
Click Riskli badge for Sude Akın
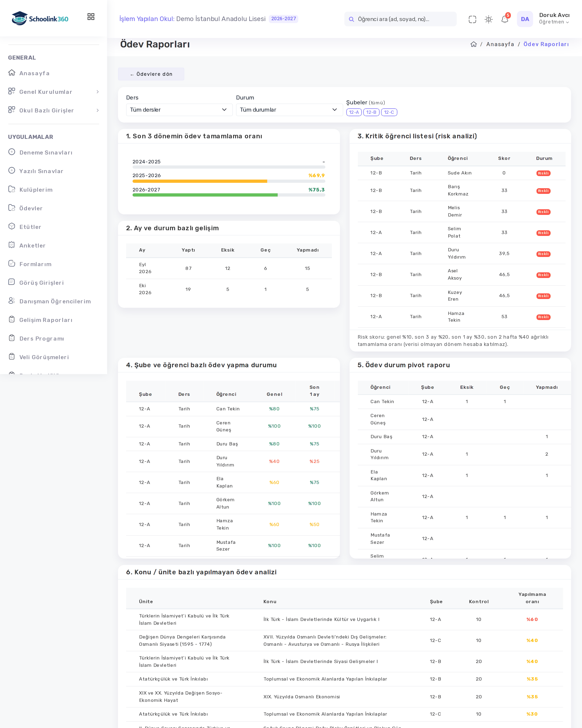(543, 173)
